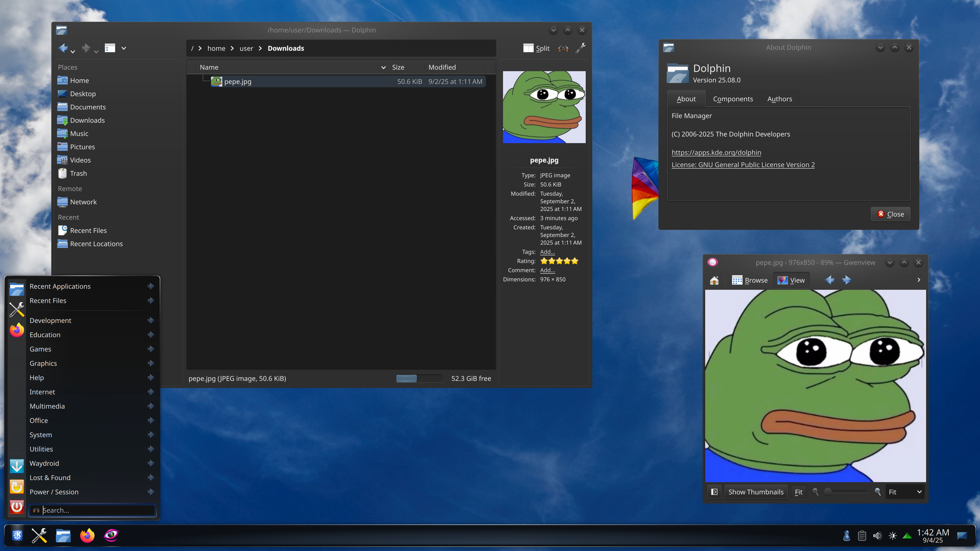This screenshot has height=551, width=980.
Task: Open the GNU General Public License link
Action: point(743,165)
